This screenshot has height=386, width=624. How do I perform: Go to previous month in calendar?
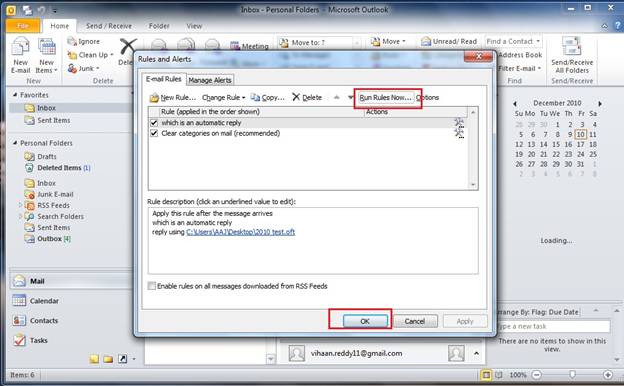(515, 103)
